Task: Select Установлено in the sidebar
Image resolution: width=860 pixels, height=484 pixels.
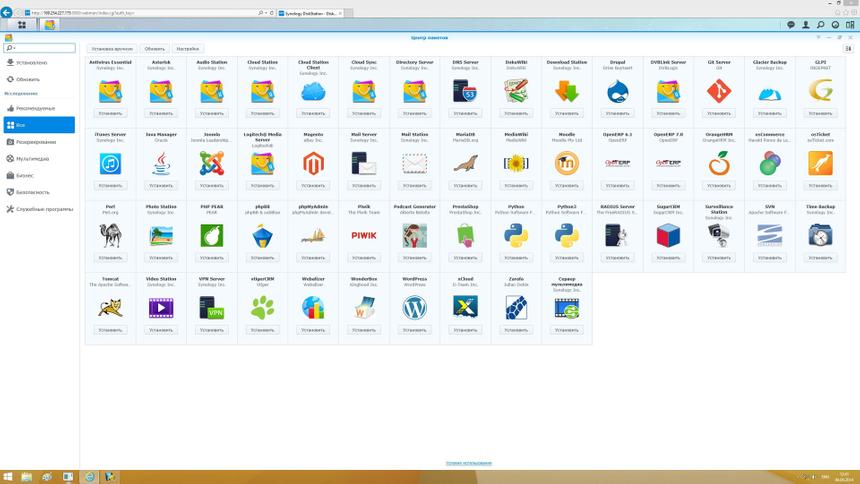Action: (39, 63)
